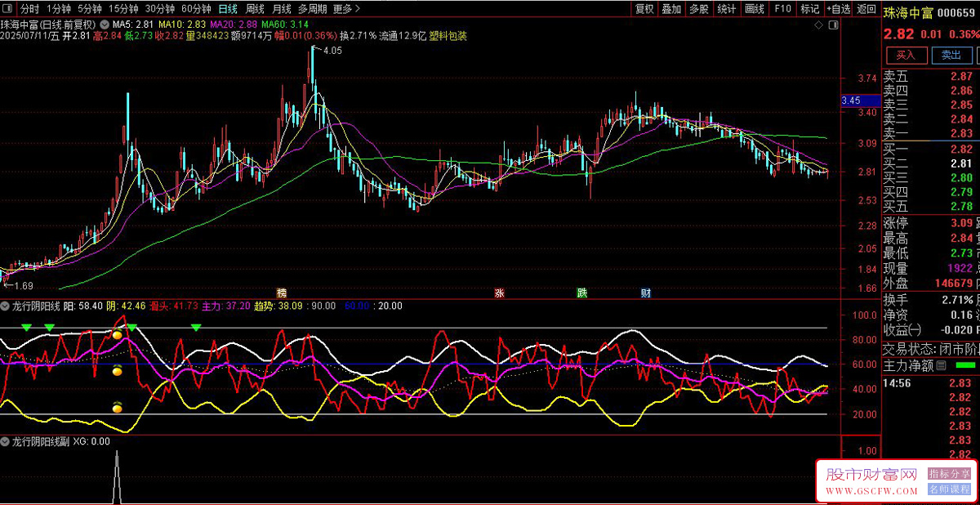
Task: Click the green bar next to 主力净额
Action: click(965, 365)
